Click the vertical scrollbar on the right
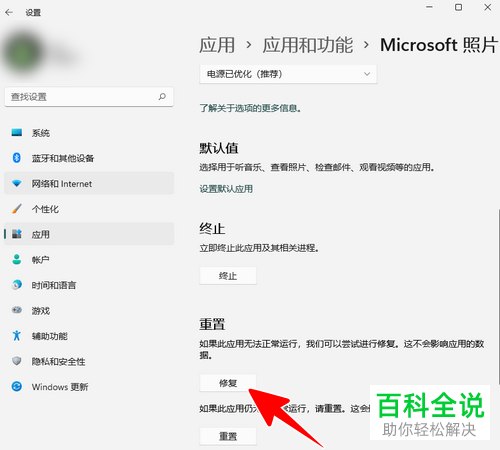The height and width of the screenshot is (450, 500). (499, 297)
